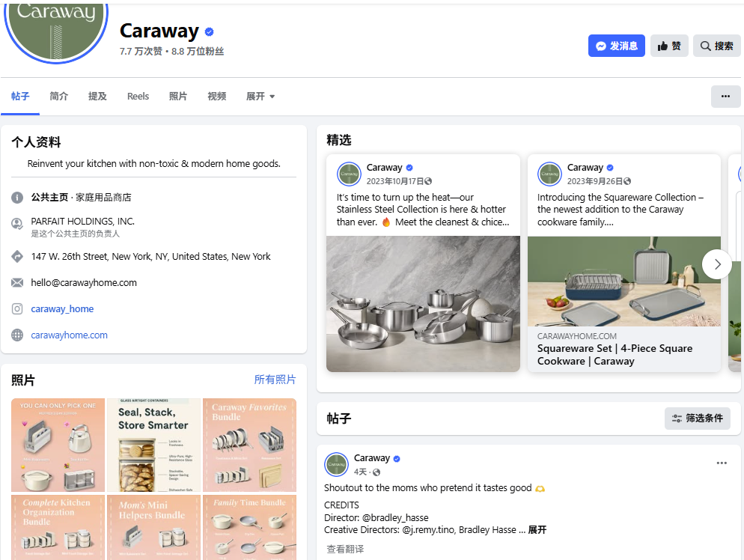Expand post text with 展开 link
Image resolution: width=744 pixels, height=560 pixels.
pos(537,530)
